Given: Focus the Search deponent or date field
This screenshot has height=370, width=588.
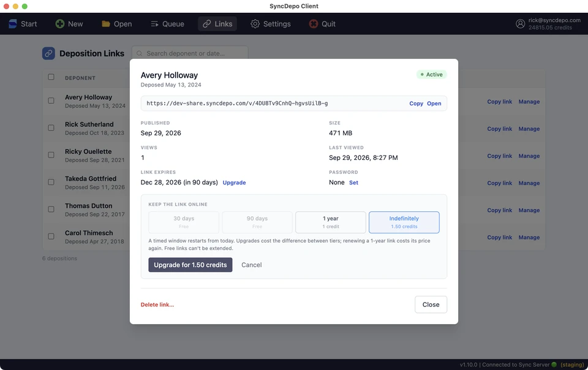Looking at the screenshot, I should click(x=190, y=53).
